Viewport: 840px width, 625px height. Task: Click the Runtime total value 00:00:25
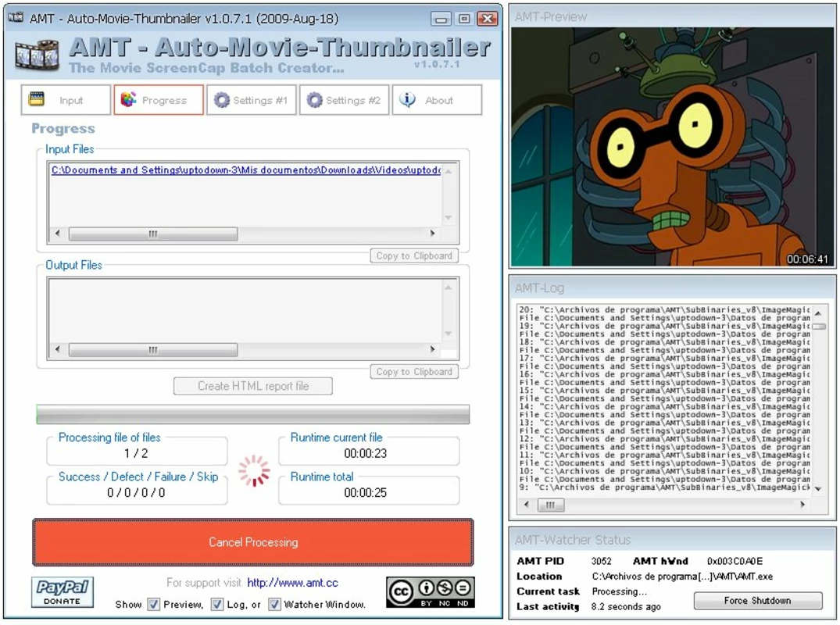366,493
